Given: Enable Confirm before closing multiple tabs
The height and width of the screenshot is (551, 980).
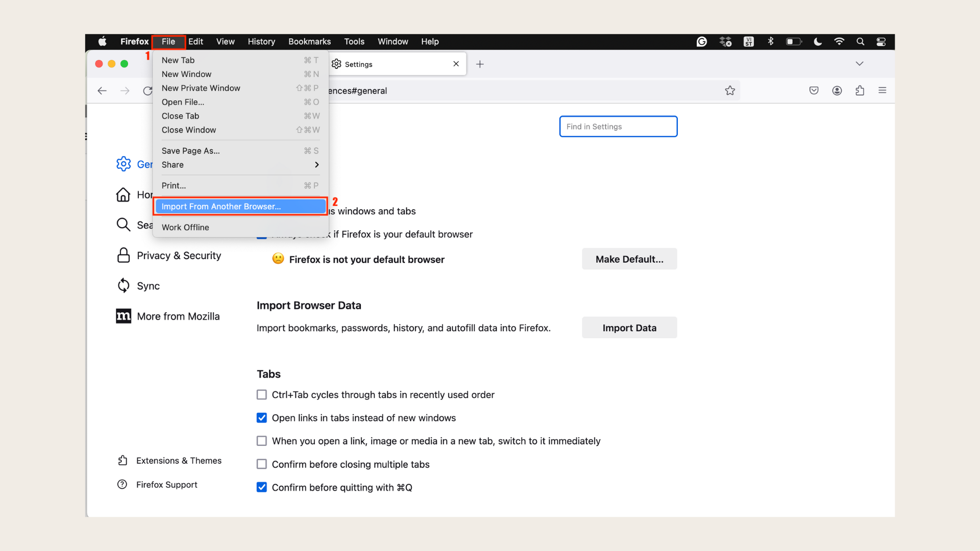Looking at the screenshot, I should 262,464.
